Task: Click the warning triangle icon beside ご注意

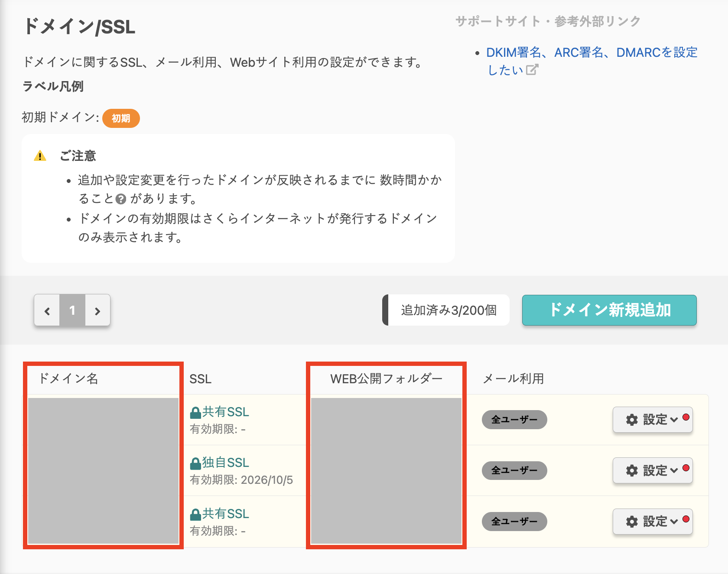Action: click(x=40, y=156)
